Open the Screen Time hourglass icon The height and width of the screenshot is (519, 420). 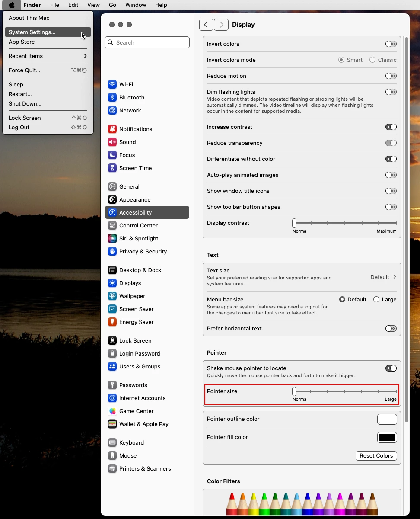coord(112,168)
